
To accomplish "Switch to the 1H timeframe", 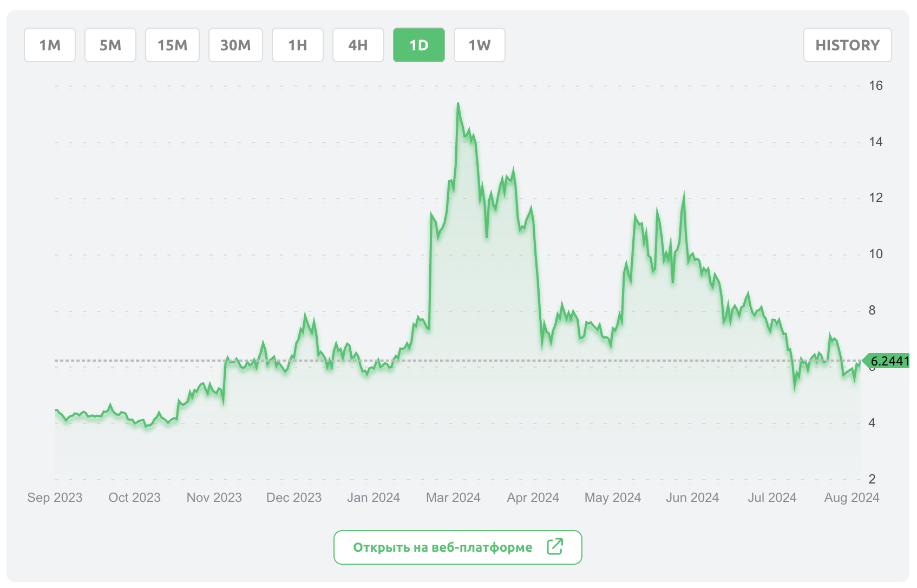I will (x=297, y=45).
